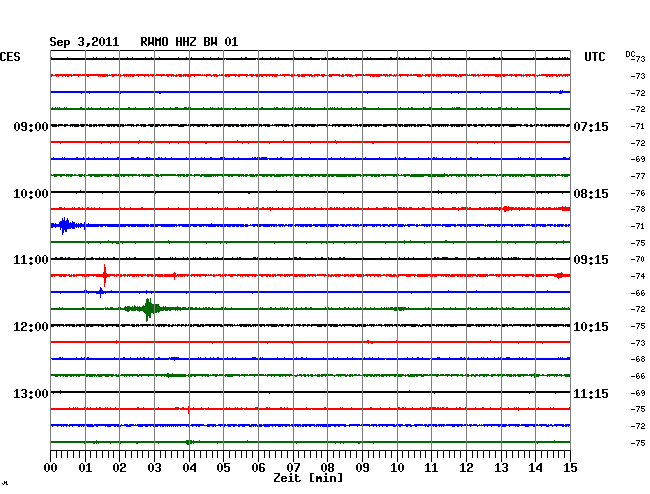The height and width of the screenshot is (494, 650).
Task: Click the 'DC' header label
Action: pyautogui.click(x=630, y=54)
